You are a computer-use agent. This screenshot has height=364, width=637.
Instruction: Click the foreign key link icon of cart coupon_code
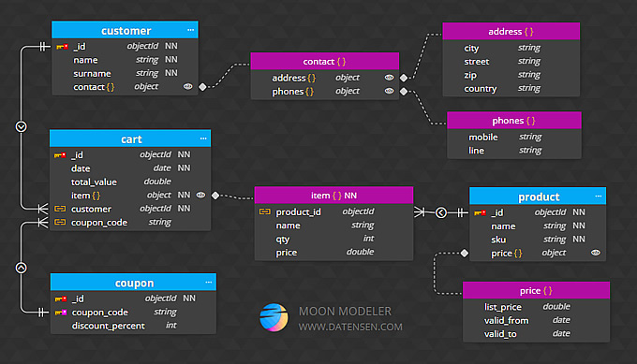coord(60,222)
